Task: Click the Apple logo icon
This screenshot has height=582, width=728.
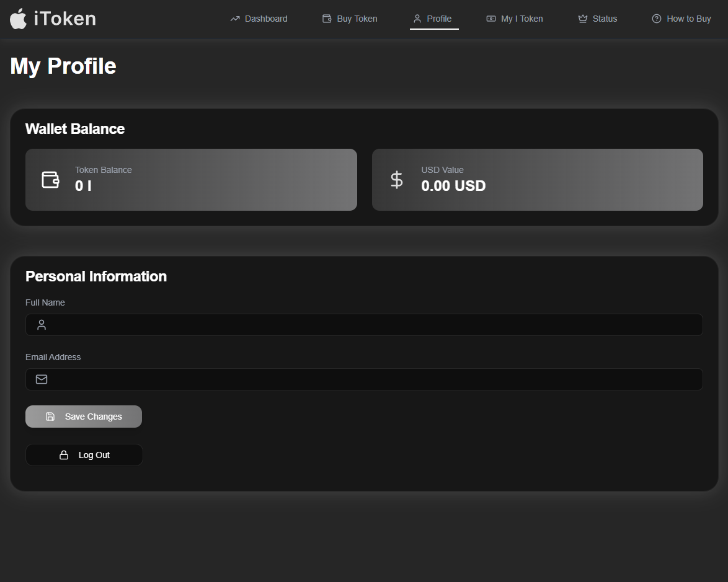Action: [x=19, y=19]
